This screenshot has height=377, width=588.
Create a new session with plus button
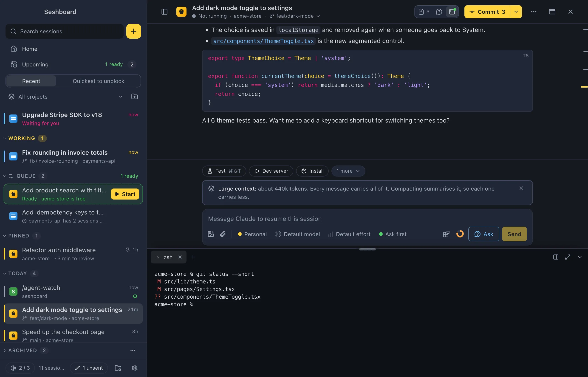click(133, 31)
